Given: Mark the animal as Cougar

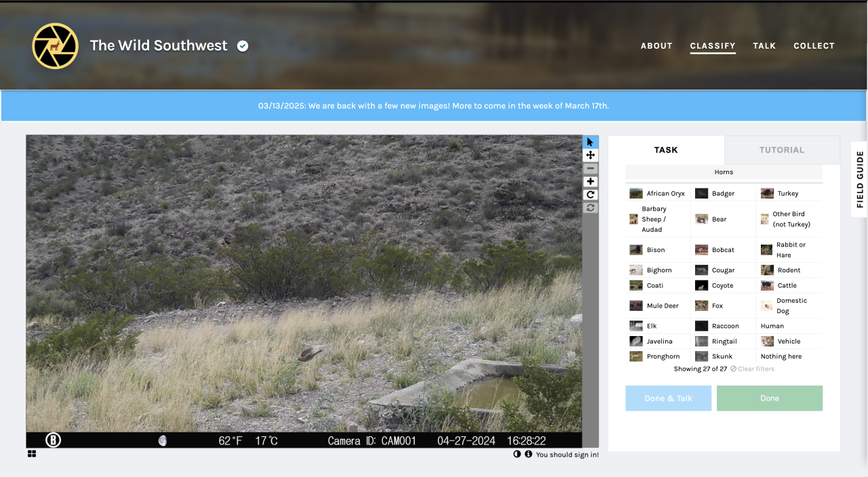Looking at the screenshot, I should tap(724, 270).
